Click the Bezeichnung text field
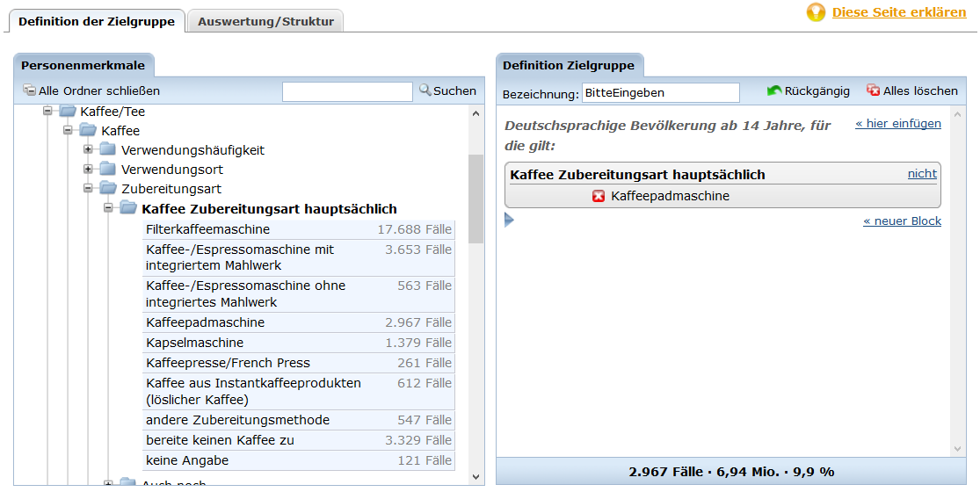 pyautogui.click(x=660, y=92)
